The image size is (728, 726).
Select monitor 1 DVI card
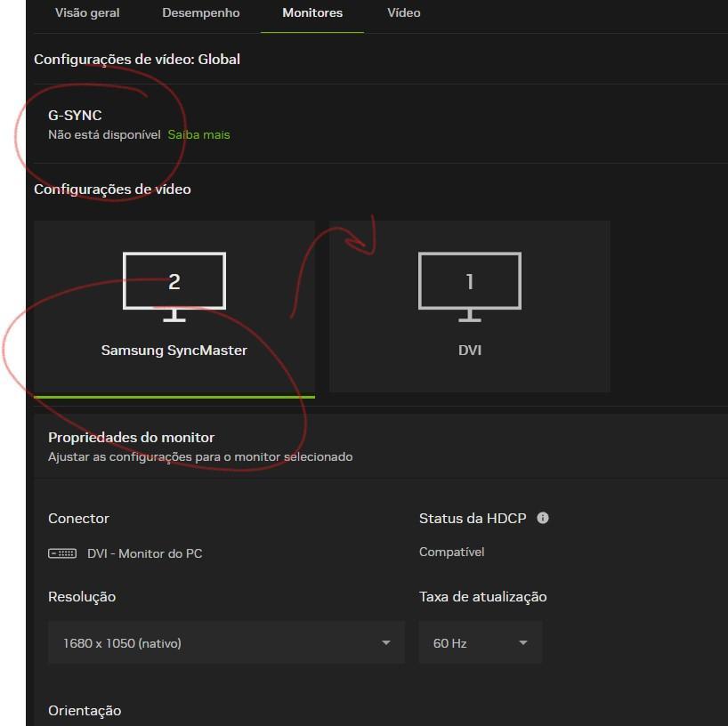pos(469,306)
